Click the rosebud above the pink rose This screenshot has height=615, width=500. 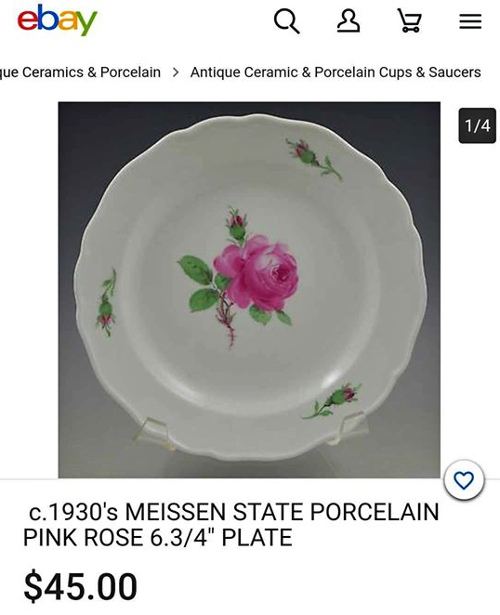(237, 225)
